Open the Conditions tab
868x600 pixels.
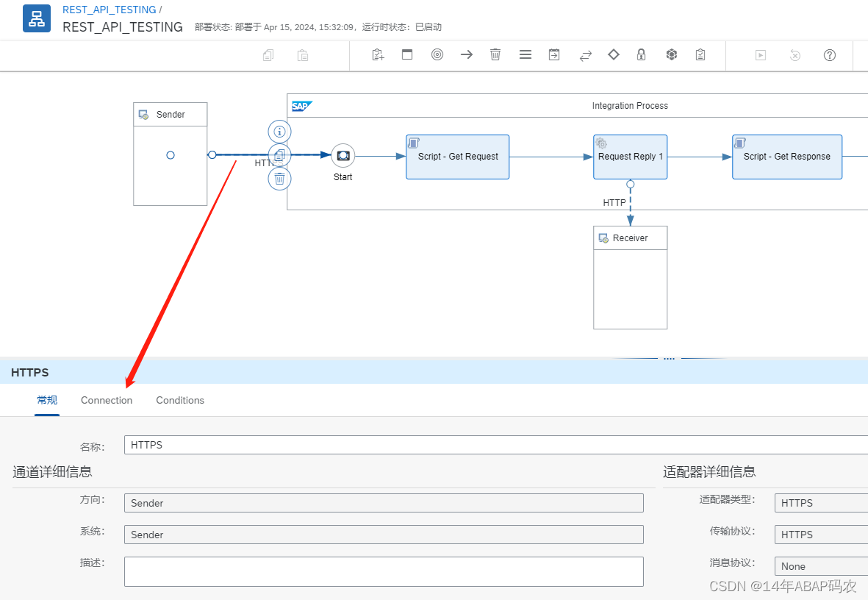(x=179, y=400)
